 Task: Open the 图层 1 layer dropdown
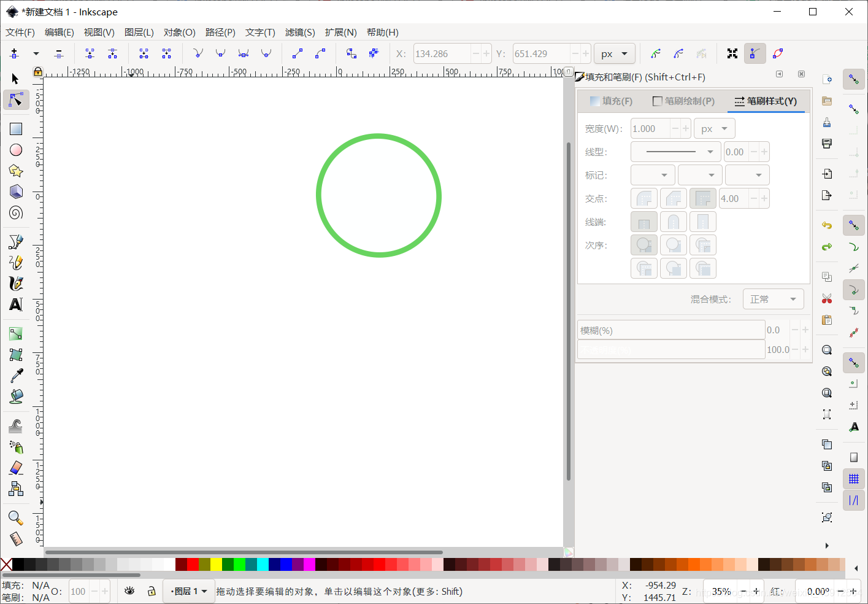189,591
